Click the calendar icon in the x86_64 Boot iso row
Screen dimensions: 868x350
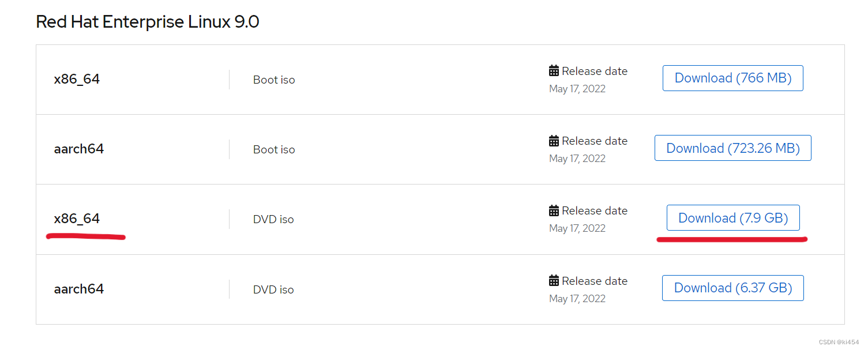(554, 70)
